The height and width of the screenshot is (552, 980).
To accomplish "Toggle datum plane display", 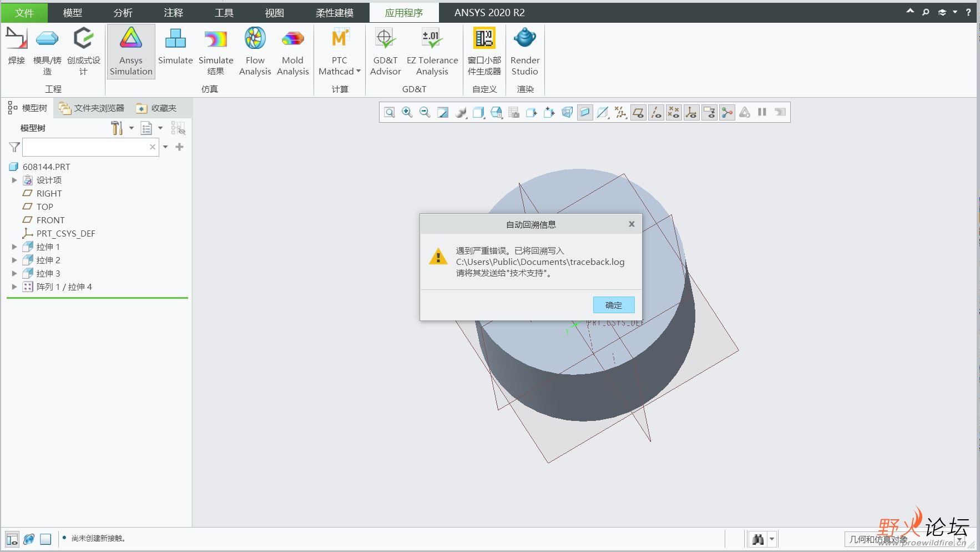I will click(x=638, y=113).
